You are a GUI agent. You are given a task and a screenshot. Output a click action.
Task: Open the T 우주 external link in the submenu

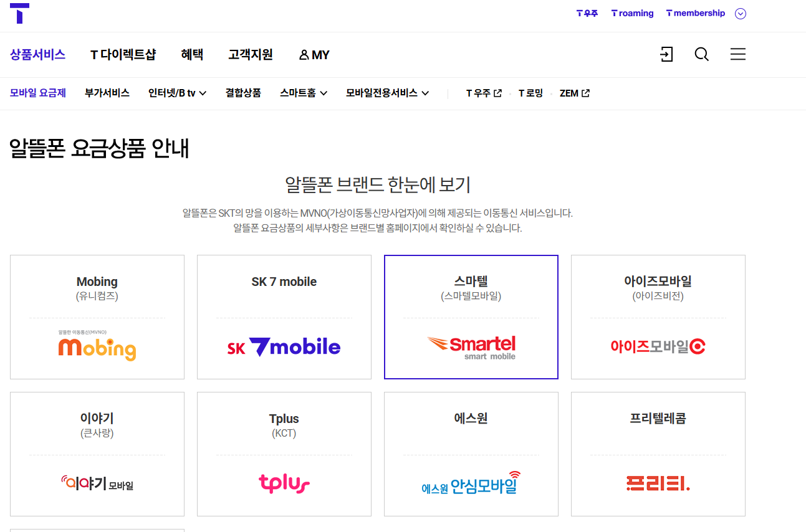(484, 93)
